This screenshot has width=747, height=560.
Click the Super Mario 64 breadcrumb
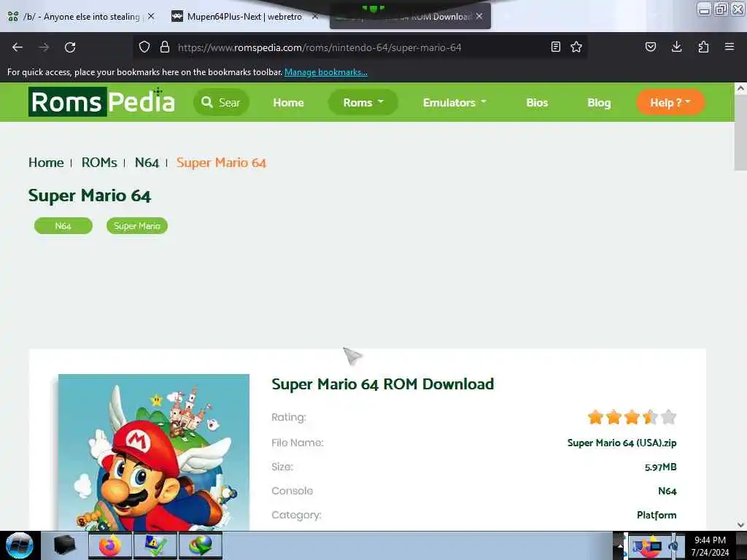(x=221, y=163)
